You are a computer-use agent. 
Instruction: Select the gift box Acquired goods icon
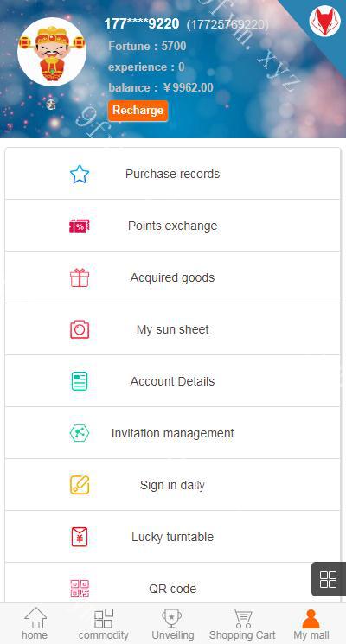point(80,277)
